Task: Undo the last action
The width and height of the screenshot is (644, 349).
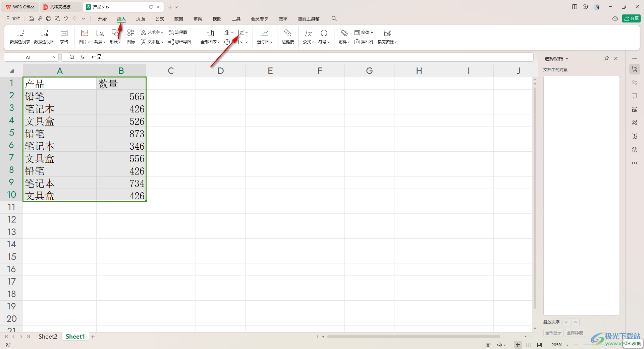Action: click(66, 19)
